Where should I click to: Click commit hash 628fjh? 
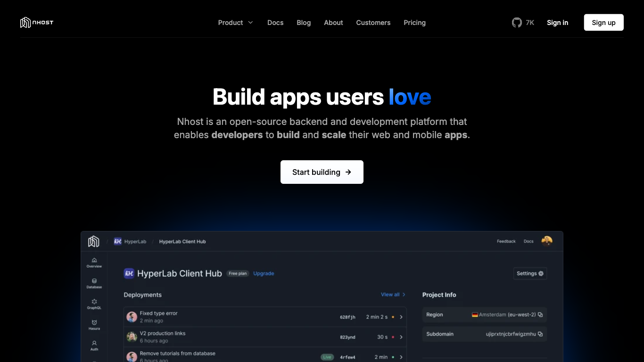click(x=347, y=317)
